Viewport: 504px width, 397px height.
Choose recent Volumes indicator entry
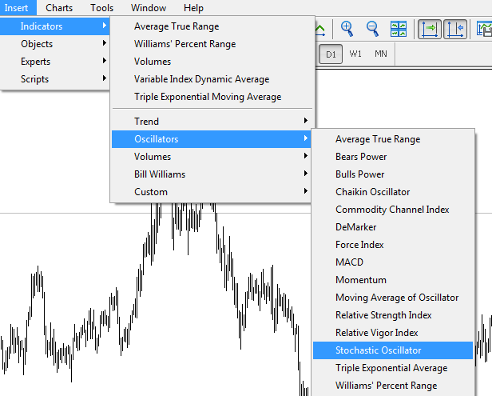212,62
